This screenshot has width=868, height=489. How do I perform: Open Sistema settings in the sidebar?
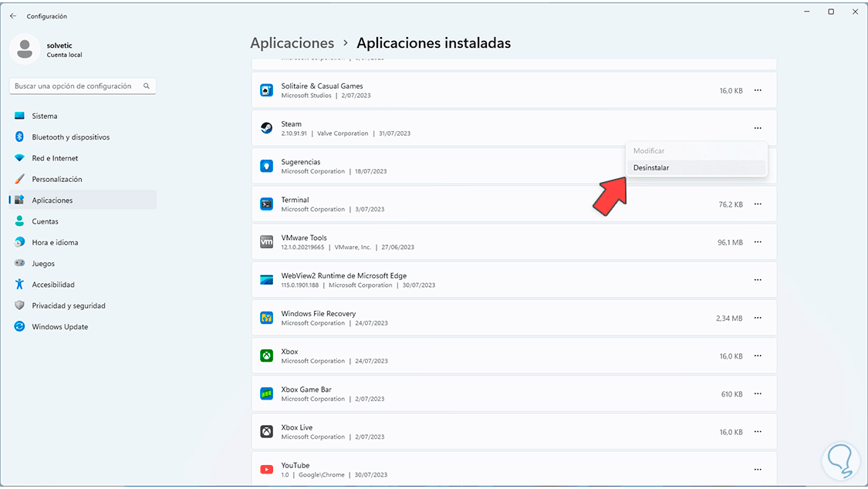[83, 116]
